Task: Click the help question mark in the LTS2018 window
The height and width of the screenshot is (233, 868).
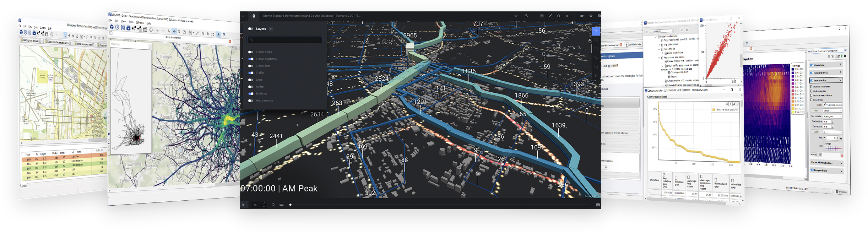Action: 224,35
